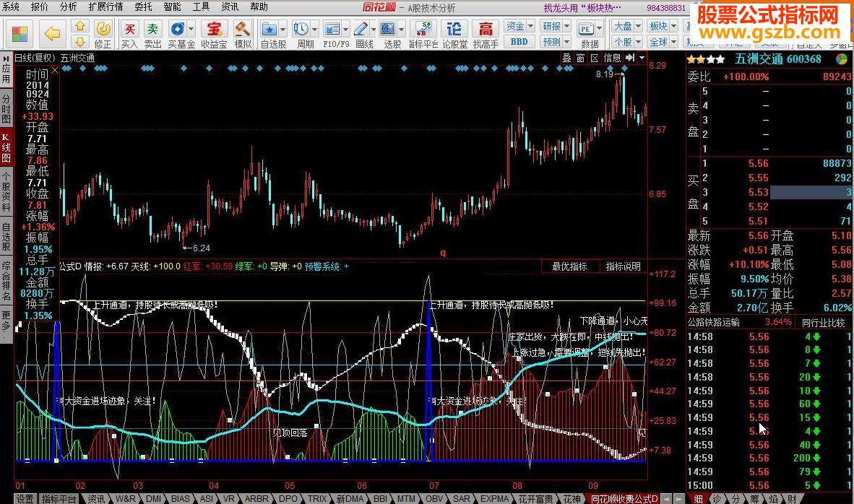Click the 区 range icon in chart header
Viewport: 854px width, 504px height.
(595, 58)
